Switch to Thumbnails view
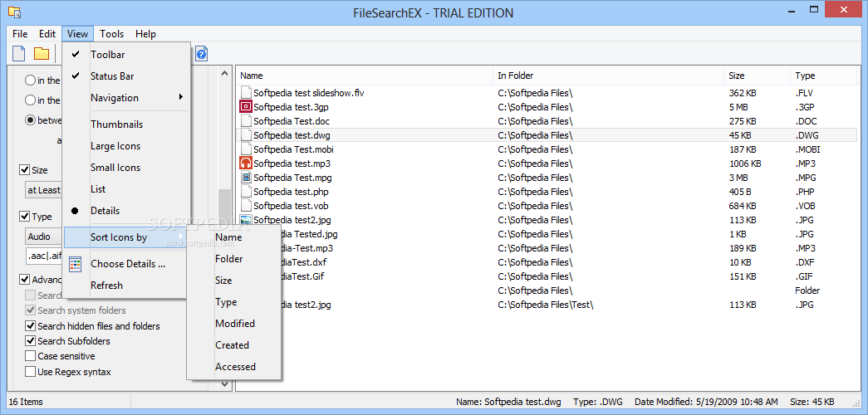The image size is (868, 415). click(x=126, y=124)
